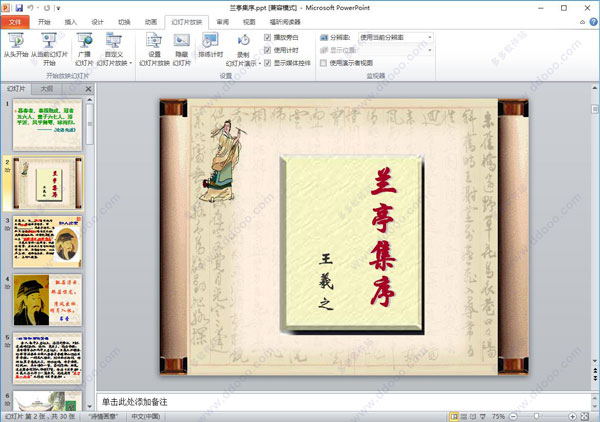Click zoom out minus button
The height and width of the screenshot is (422, 600).
tap(514, 416)
